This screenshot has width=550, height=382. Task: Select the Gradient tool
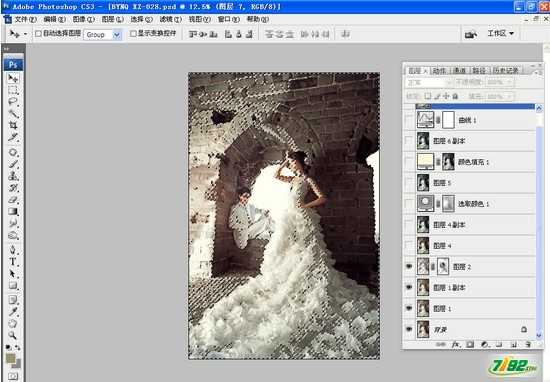pyautogui.click(x=13, y=212)
